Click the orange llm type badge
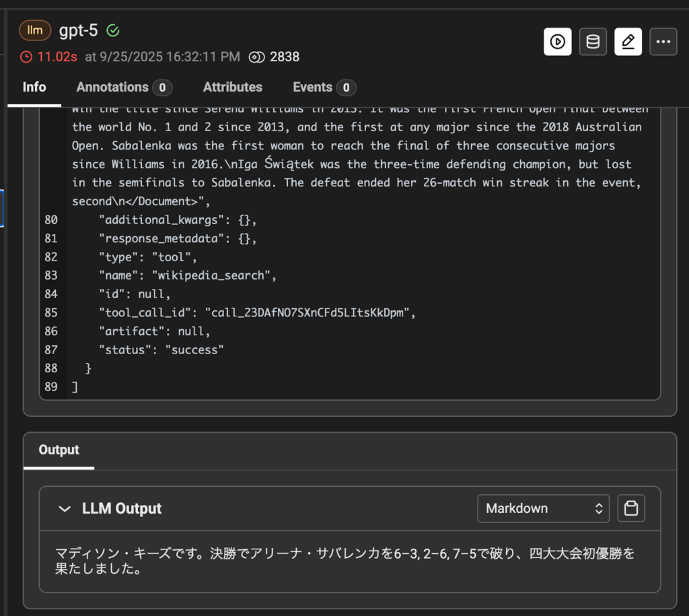Viewport: 689px width, 616px height. pos(35,30)
